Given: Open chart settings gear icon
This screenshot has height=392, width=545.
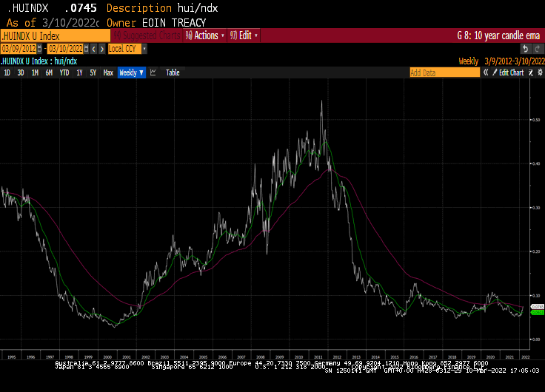Looking at the screenshot, I should [540, 72].
